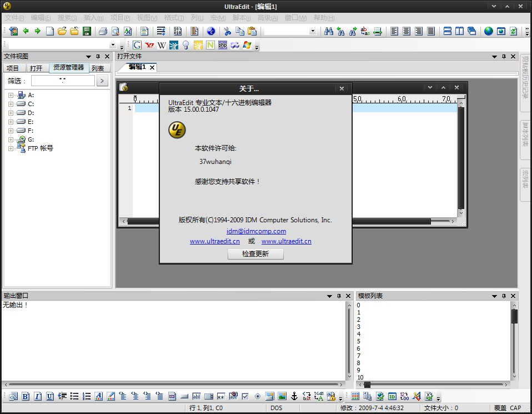This screenshot has width=532, height=414.
Task: Click the 输出窗口 vertical scrollbar down arrow
Action: pyautogui.click(x=349, y=377)
